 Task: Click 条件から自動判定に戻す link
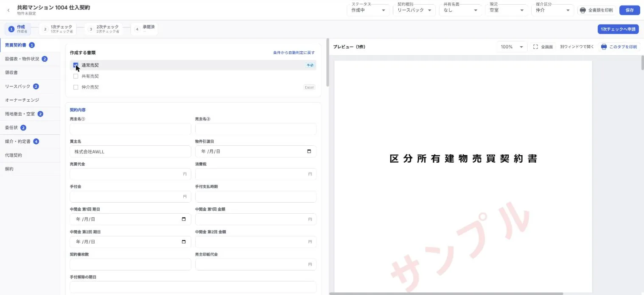(x=294, y=53)
